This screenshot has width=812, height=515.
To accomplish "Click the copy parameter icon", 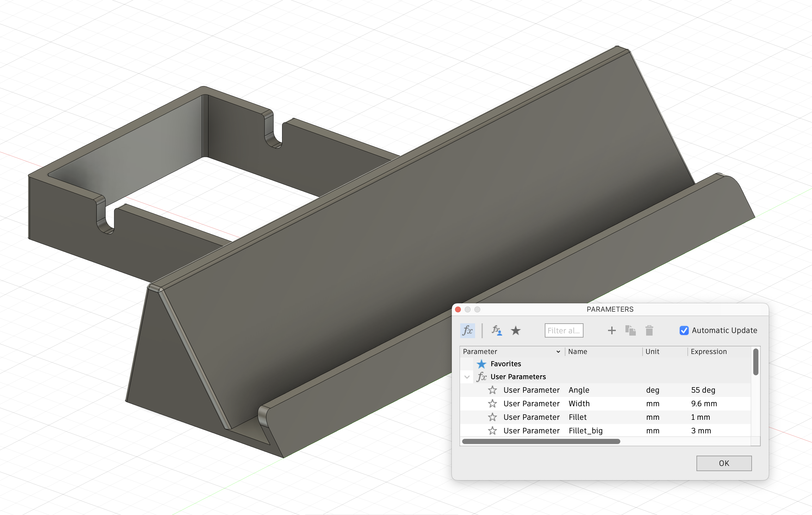I will click(x=631, y=330).
